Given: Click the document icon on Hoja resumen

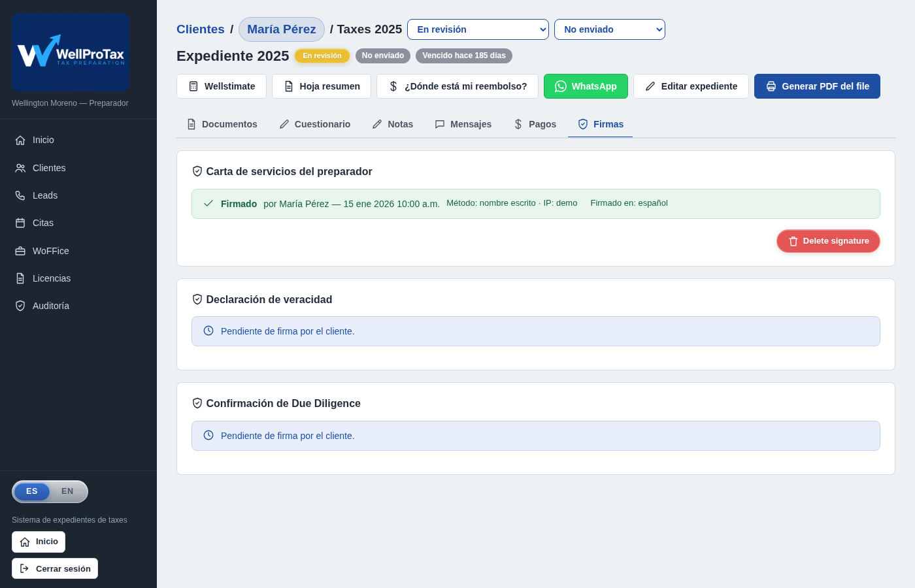Looking at the screenshot, I should [289, 86].
